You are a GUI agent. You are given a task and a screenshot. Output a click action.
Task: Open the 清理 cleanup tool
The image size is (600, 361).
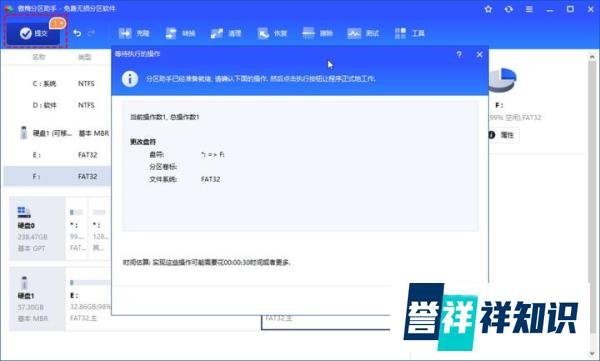coord(226,33)
